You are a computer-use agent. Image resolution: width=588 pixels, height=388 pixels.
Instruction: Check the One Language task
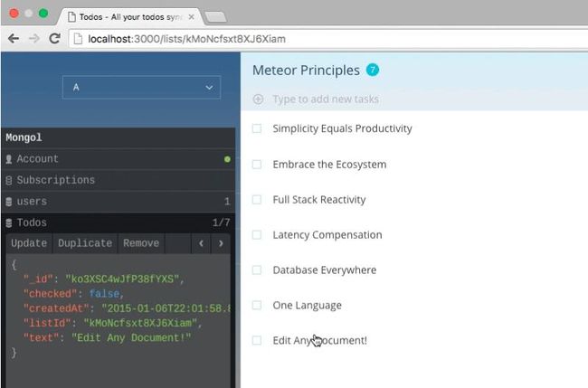tap(257, 305)
